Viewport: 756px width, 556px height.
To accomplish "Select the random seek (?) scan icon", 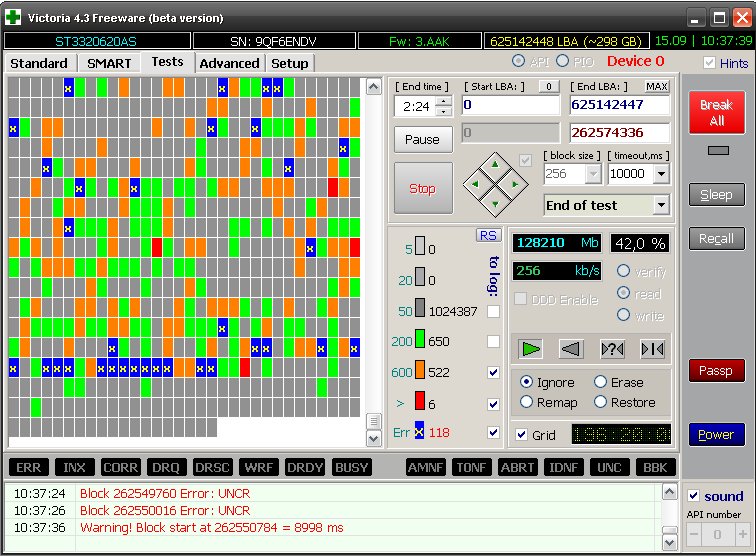I will pyautogui.click(x=612, y=349).
